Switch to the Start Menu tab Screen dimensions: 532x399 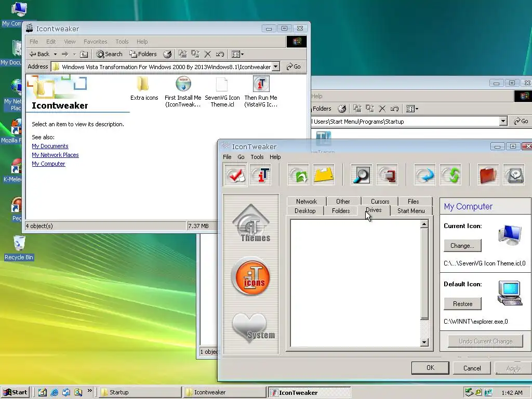411,211
